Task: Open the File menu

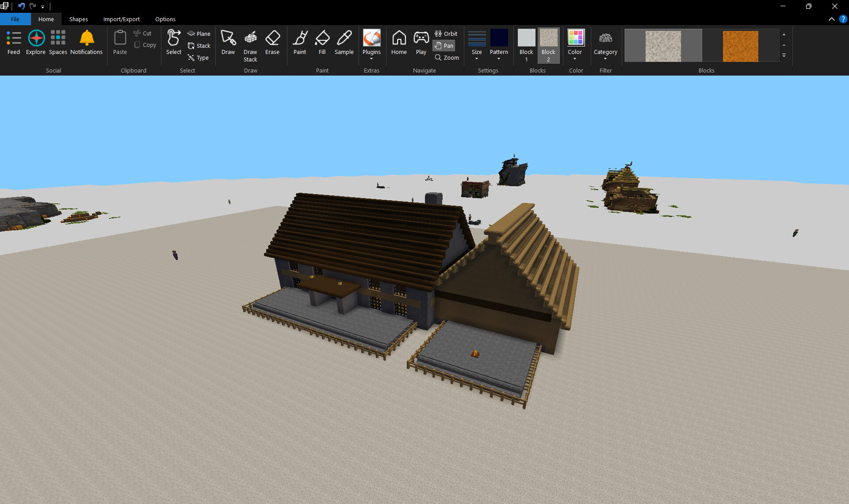Action: [x=15, y=19]
